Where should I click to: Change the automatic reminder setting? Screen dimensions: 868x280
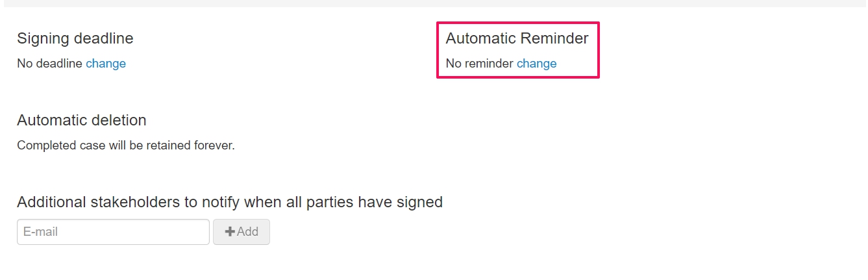[536, 64]
